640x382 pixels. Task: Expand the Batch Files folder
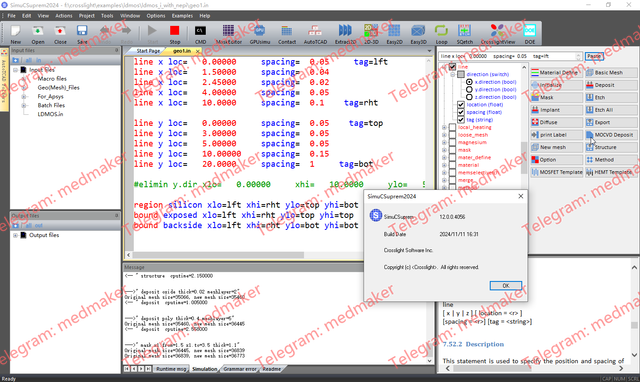(x=24, y=105)
